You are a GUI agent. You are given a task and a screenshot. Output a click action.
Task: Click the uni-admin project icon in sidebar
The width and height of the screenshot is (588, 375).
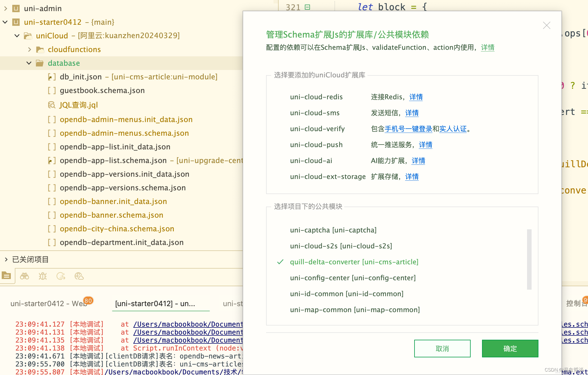[16, 8]
